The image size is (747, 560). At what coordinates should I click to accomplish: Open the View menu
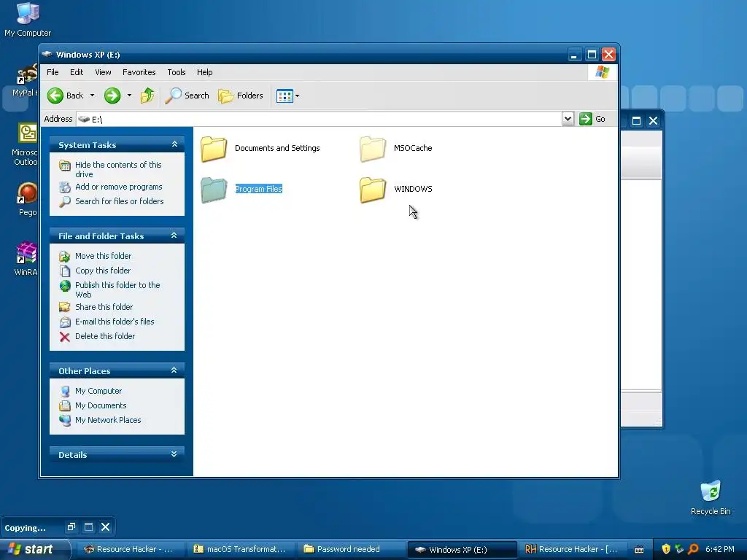coord(103,72)
